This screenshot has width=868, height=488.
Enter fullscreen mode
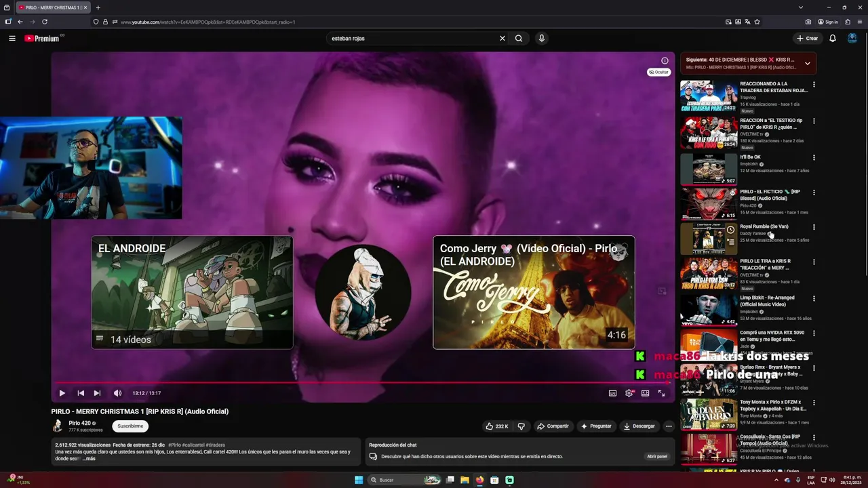click(x=661, y=393)
